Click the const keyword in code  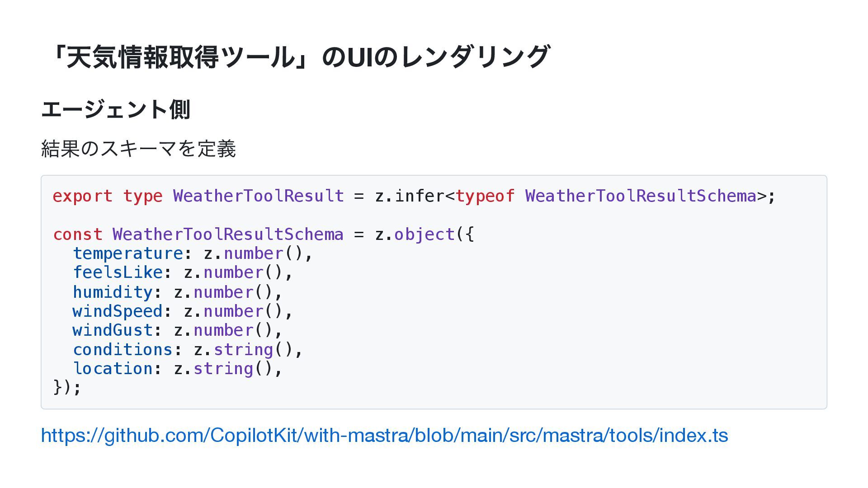point(78,235)
